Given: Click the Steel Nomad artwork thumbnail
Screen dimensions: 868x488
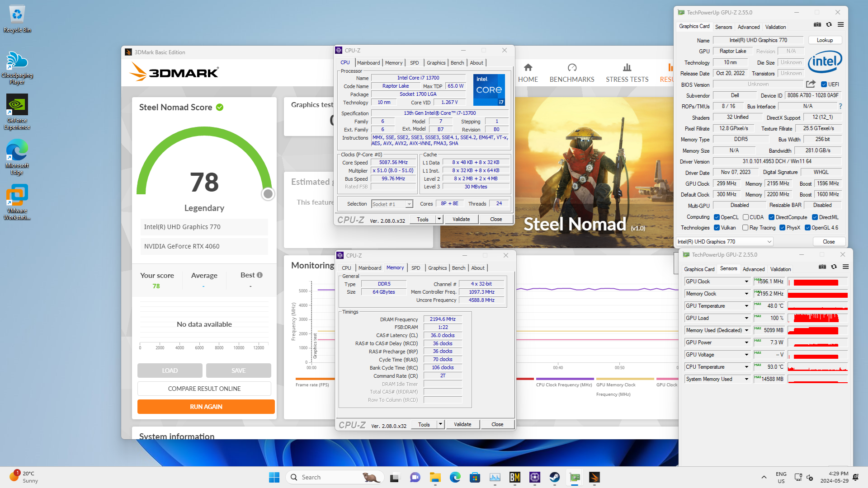Looking at the screenshot, I should (x=557, y=173).
